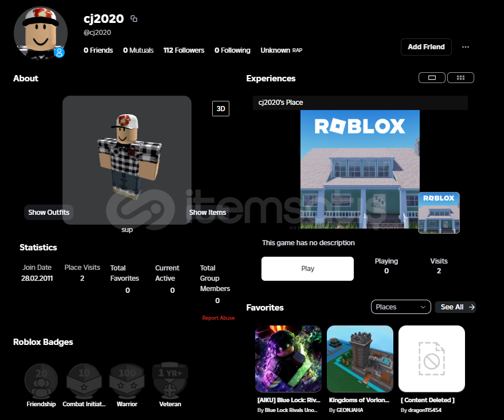Click the blue online status badge
The width and height of the screenshot is (504, 420).
point(59,52)
